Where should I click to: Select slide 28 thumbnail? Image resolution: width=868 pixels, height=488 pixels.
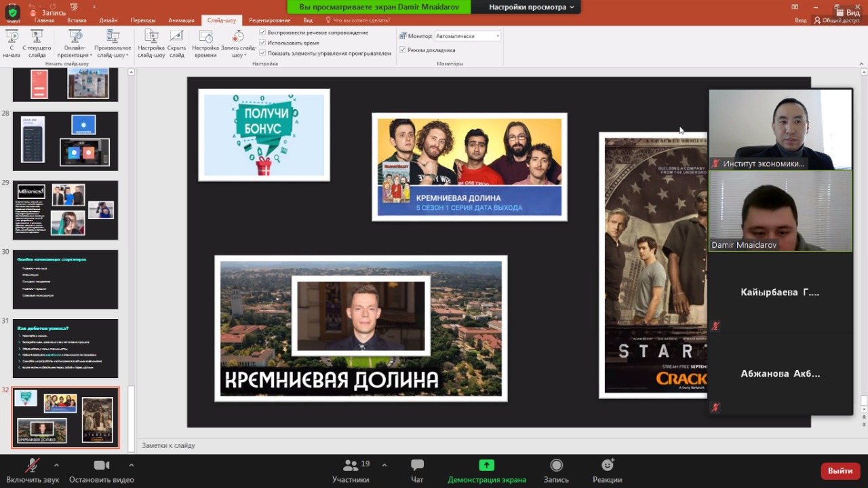pyautogui.click(x=65, y=141)
